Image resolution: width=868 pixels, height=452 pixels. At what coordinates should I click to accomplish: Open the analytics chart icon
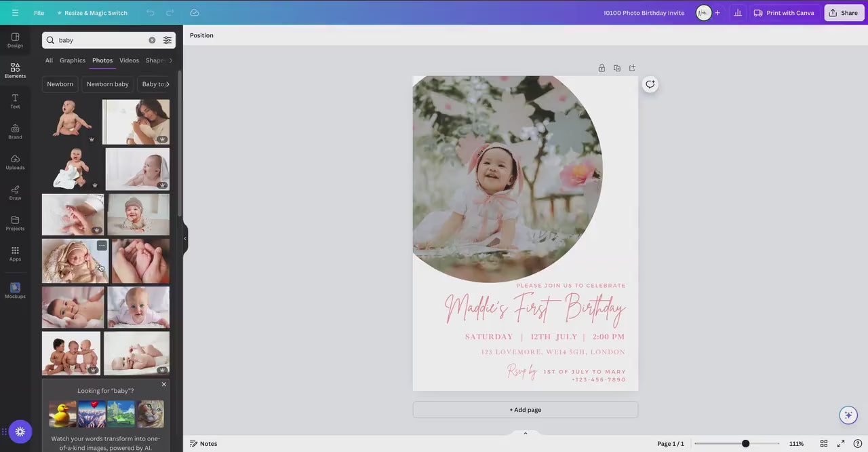738,13
